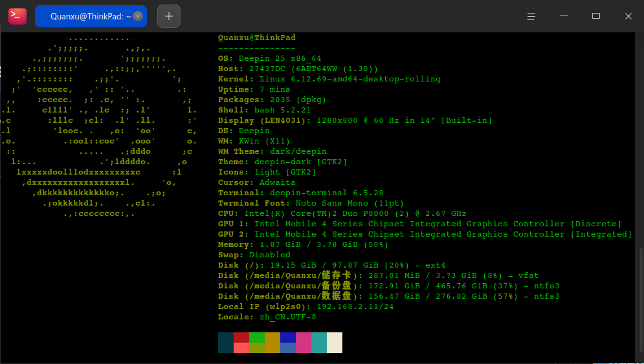Click the 'GPU 2' Integrated graphics line
Image resolution: width=644 pixels, height=364 pixels.
[425, 234]
